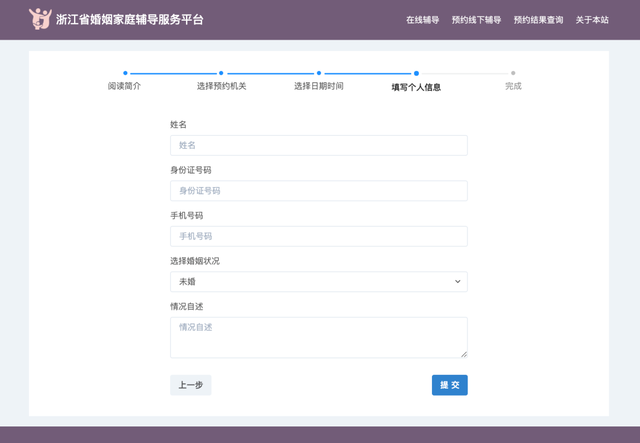Select the 填写个人信息 step label
This screenshot has width=640, height=443.
(416, 87)
